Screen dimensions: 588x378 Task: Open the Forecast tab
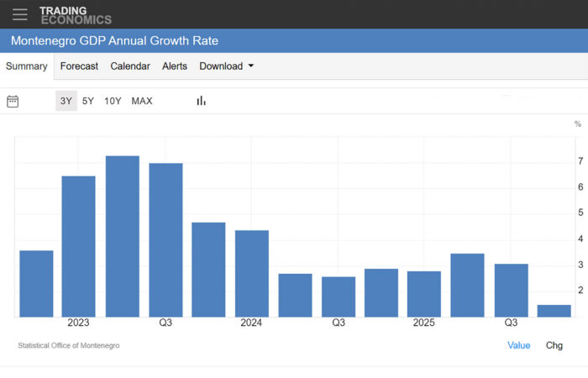coord(79,66)
